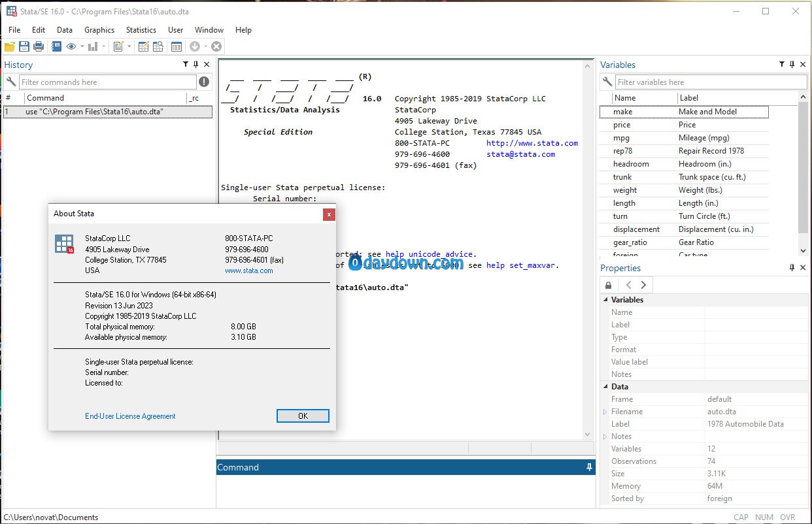Click the Filter variables here field
The height and width of the screenshot is (524, 812).
[x=711, y=82]
